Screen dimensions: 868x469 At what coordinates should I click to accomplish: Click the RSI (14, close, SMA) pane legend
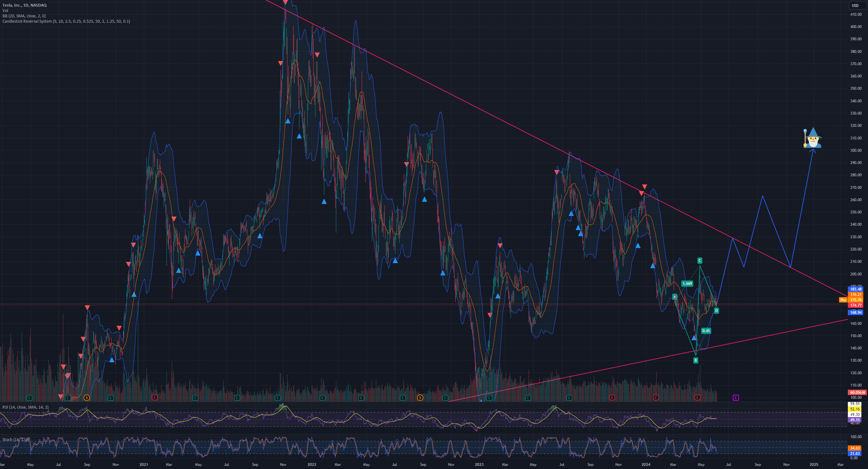coord(25,407)
